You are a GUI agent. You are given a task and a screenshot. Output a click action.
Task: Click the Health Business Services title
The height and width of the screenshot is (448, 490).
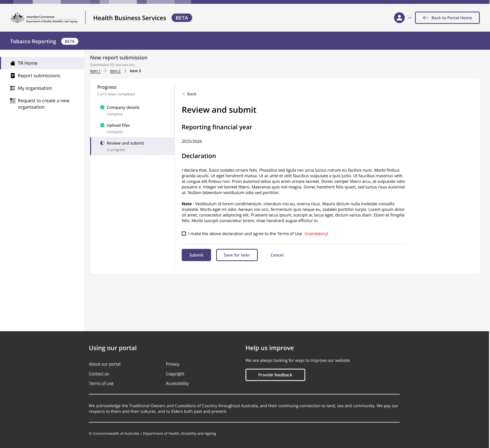(x=130, y=18)
